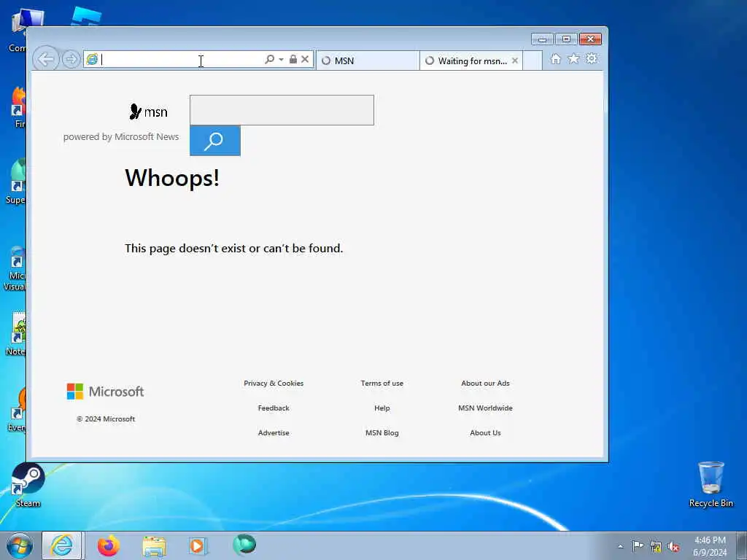The image size is (747, 560).
Task: Select the Recycle Bin desktop icon
Action: [711, 484]
